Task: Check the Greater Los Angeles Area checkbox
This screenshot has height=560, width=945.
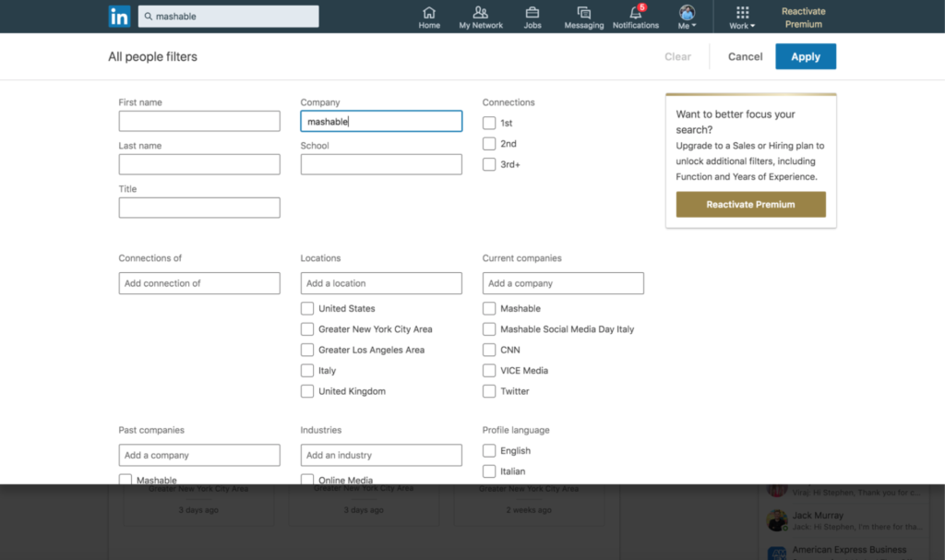Action: coord(307,350)
